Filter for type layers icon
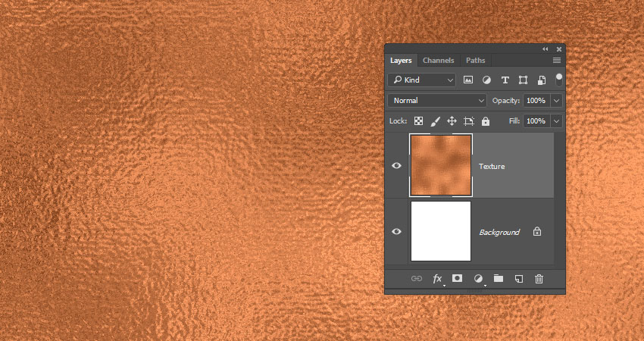 [x=505, y=80]
